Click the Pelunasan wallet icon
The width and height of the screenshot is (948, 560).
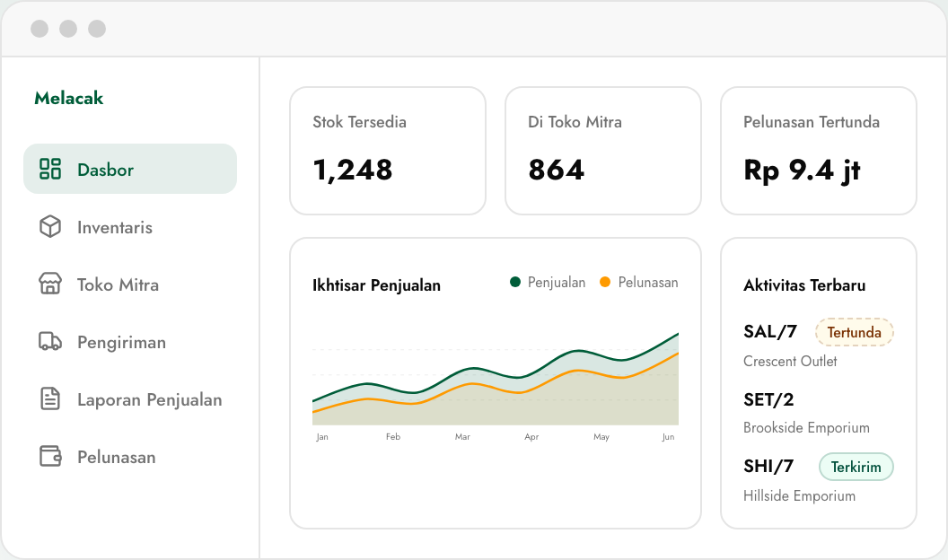point(50,456)
